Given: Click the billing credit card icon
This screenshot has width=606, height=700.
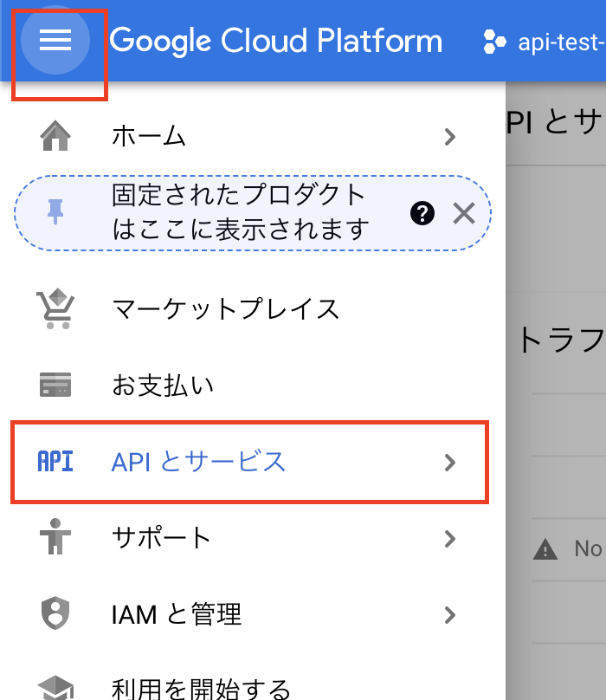Looking at the screenshot, I should coord(55,385).
